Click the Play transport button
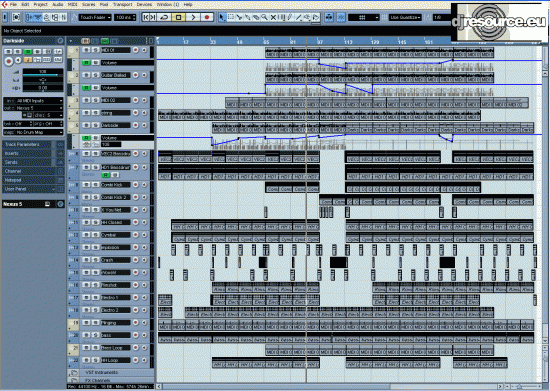The image size is (550, 391). click(x=193, y=17)
